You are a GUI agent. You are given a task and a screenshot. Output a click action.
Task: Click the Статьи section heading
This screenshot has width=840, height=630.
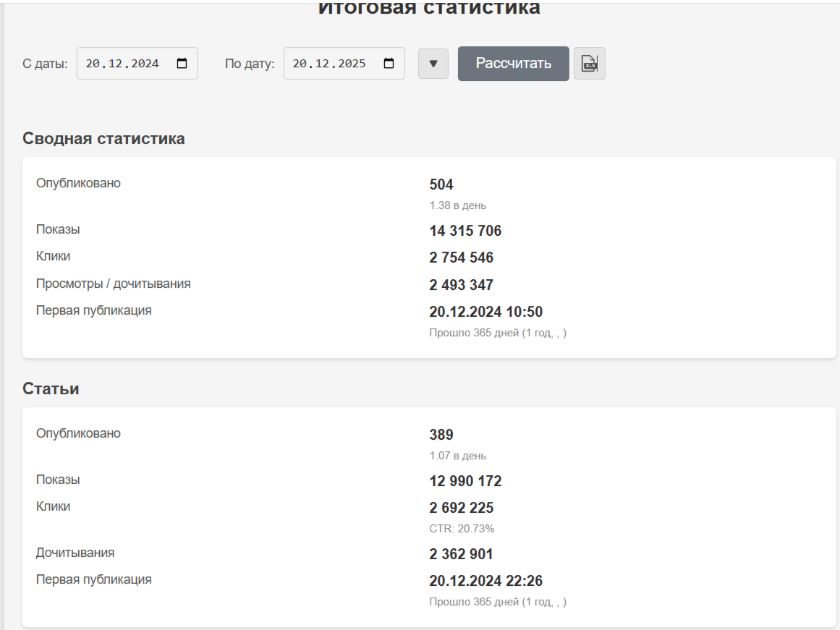pyautogui.click(x=51, y=388)
